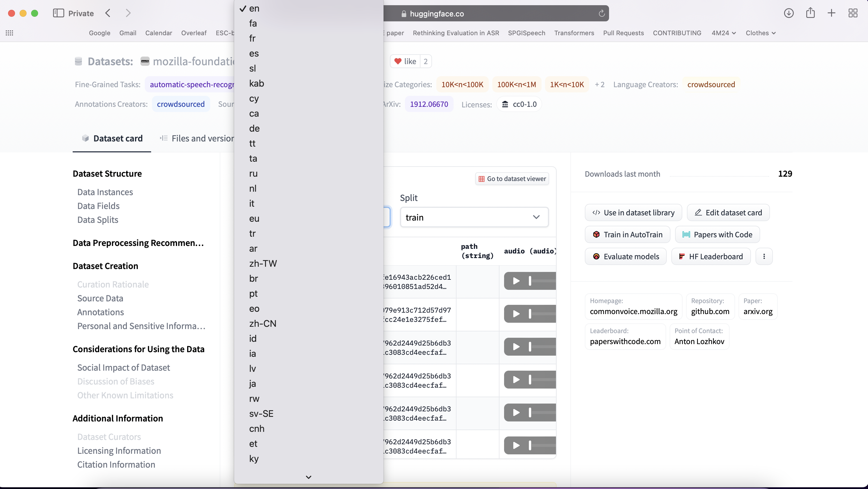Image resolution: width=868 pixels, height=489 pixels.
Task: Click Edit dataset card
Action: point(728,212)
